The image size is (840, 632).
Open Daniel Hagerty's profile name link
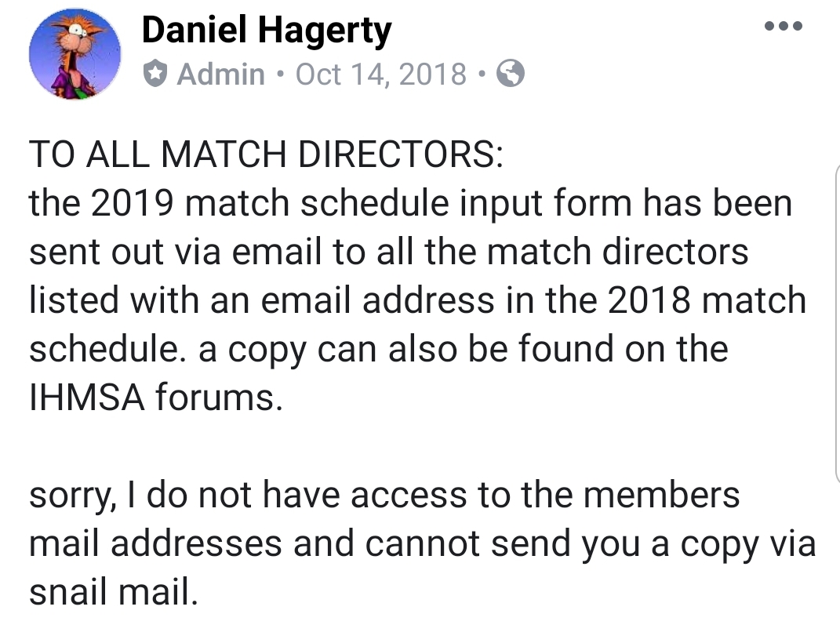[267, 31]
